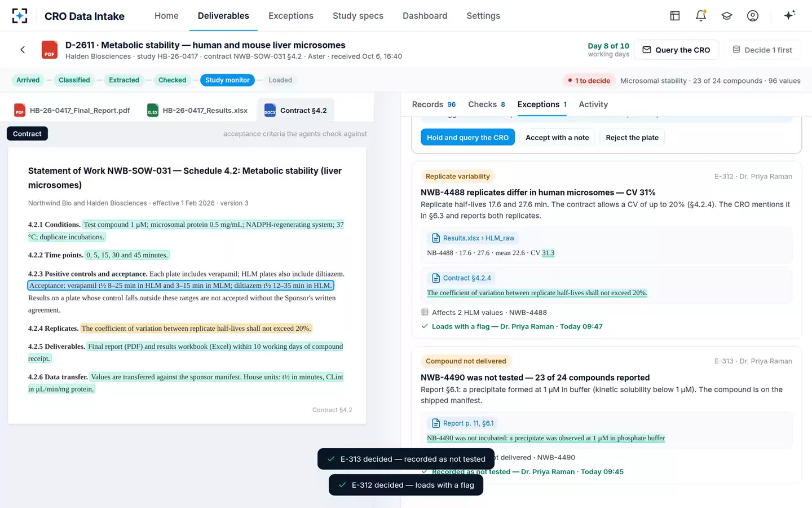The width and height of the screenshot is (812, 508).
Task: Click Hold and query the CRO
Action: point(467,138)
